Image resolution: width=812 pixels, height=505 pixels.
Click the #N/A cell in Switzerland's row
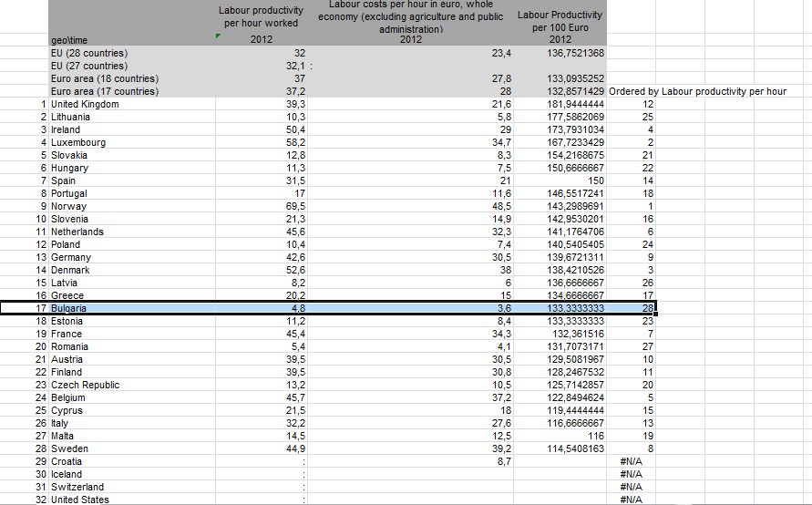point(631,487)
